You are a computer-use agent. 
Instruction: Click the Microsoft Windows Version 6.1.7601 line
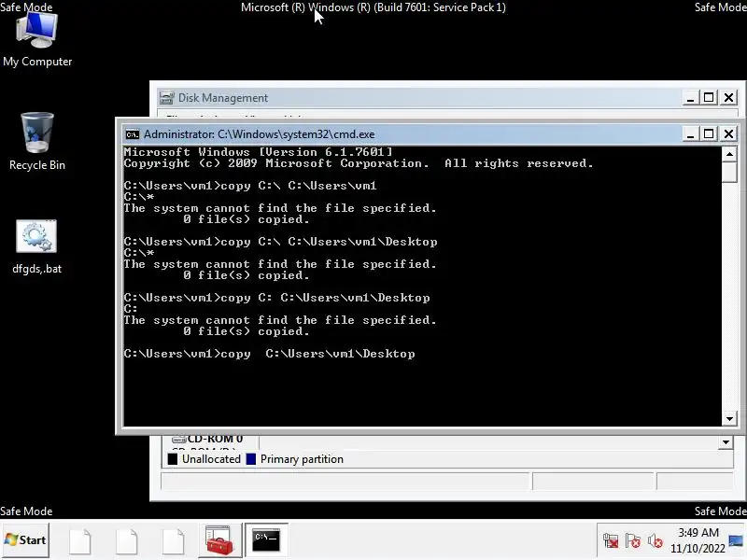pos(258,152)
